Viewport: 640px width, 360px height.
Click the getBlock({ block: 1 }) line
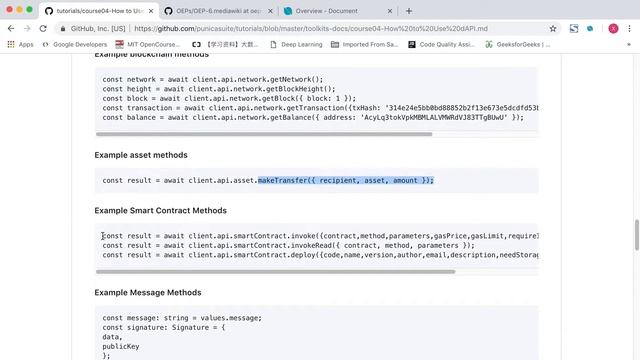tap(229, 98)
